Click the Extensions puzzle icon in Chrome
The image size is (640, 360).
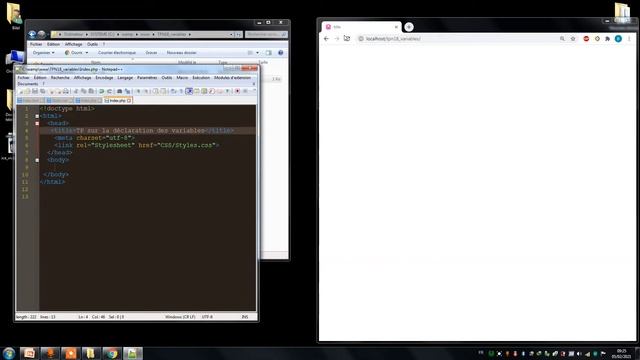point(607,39)
